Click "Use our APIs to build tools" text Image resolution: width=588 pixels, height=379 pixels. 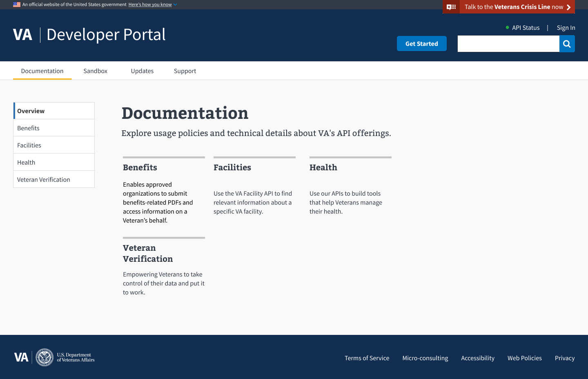[x=346, y=203]
